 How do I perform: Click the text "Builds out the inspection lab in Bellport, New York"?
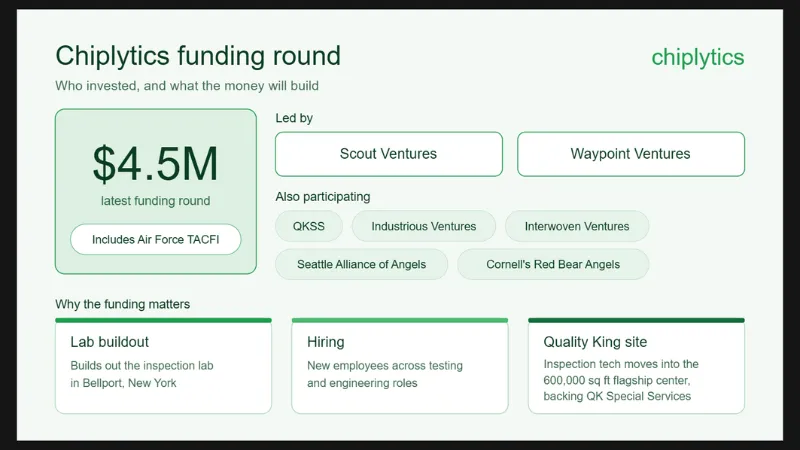(142, 374)
